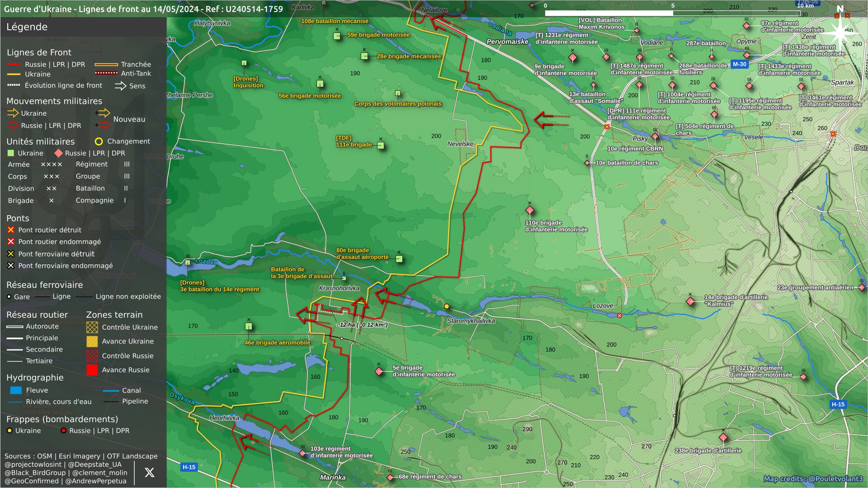Viewport: 868px width, 488px height.
Task: Click the Contrôle Russie hatched swatch
Action: coord(92,356)
